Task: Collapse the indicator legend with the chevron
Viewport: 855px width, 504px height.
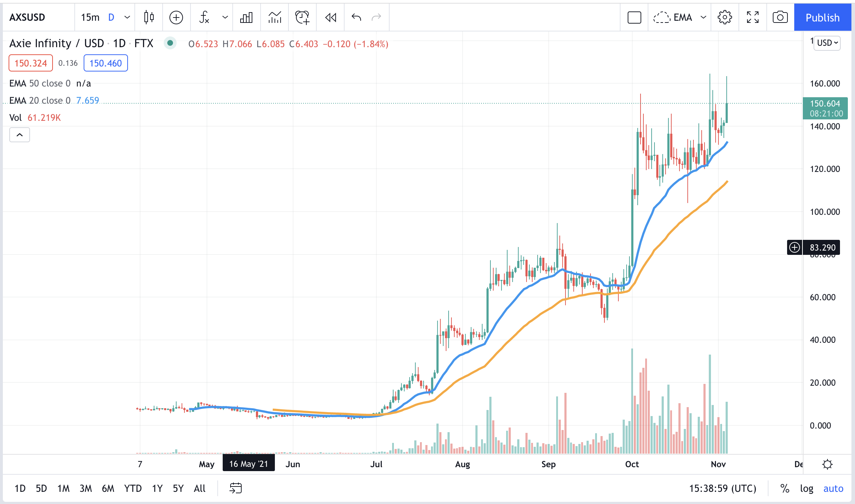Action: pyautogui.click(x=20, y=135)
